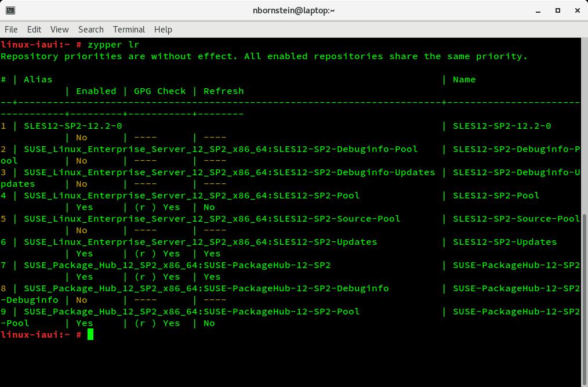The height and width of the screenshot is (387, 588).
Task: Click the row 4 alias ending 'SLES12-SP2-Pool'
Action: point(191,196)
